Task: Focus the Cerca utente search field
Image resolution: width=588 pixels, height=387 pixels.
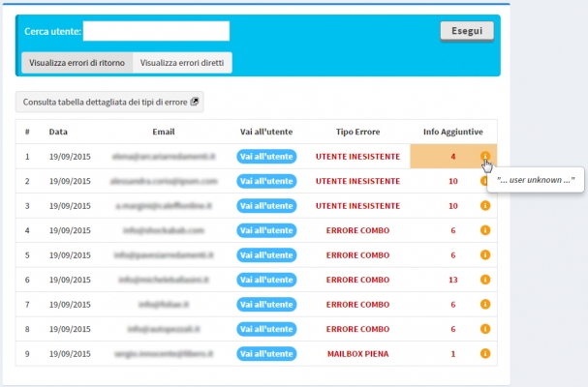Action: tap(156, 32)
